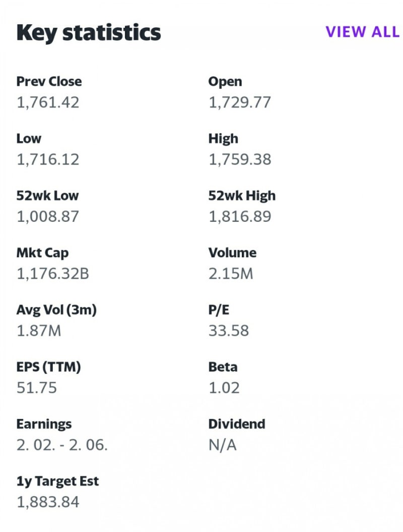Select the Mkt Cap value 1,176.32B
The height and width of the screenshot is (532, 403).
tap(53, 274)
